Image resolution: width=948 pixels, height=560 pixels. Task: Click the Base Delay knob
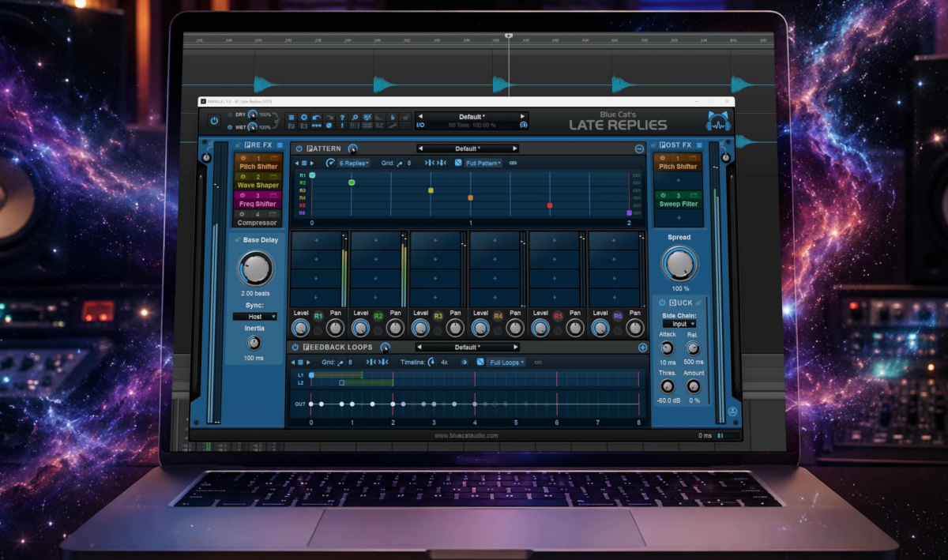click(x=255, y=269)
